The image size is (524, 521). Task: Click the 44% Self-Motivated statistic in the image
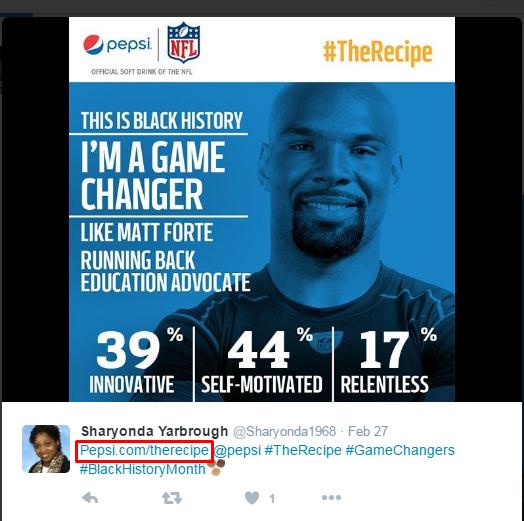pyautogui.click(x=262, y=363)
